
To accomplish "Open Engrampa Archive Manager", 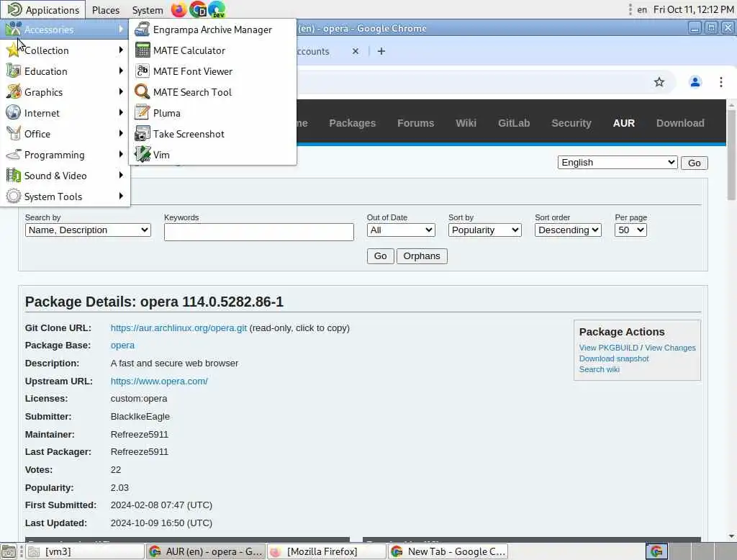I will 212,30.
